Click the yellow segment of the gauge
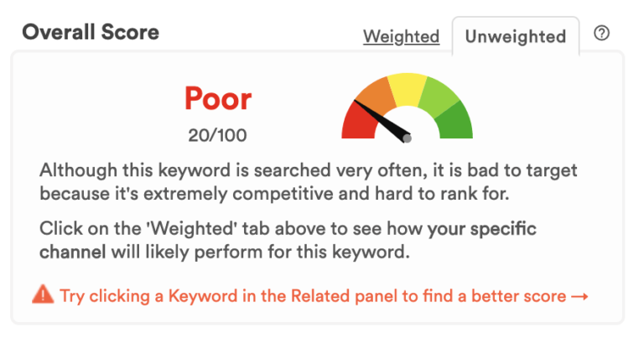The height and width of the screenshot is (344, 644). [407, 88]
